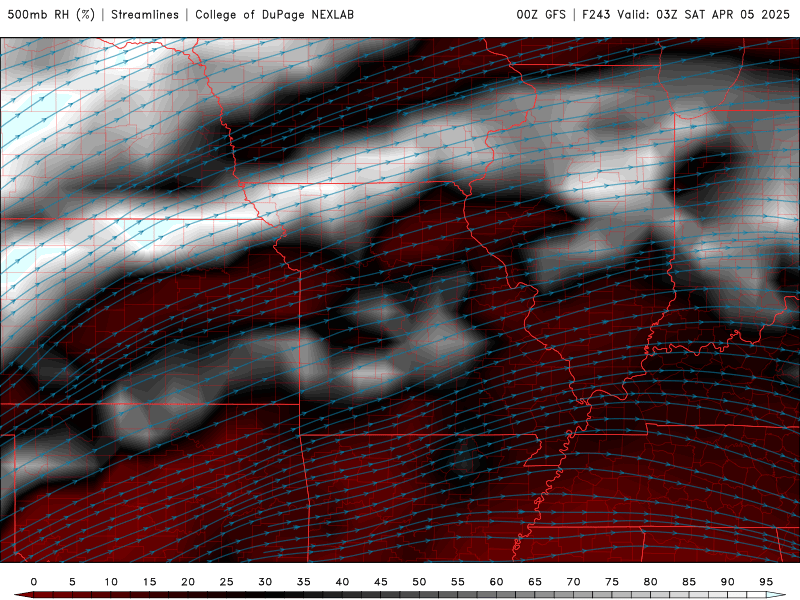Click the '70' label on the color scale

click(573, 582)
